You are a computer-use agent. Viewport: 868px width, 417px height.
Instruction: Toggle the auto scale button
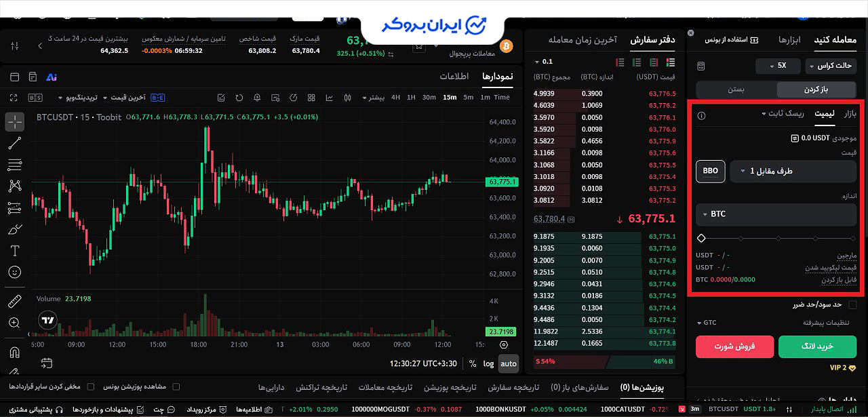tap(509, 363)
